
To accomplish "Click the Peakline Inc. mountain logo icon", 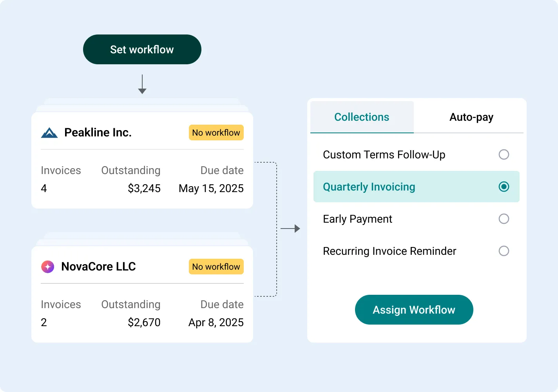I will (49, 133).
